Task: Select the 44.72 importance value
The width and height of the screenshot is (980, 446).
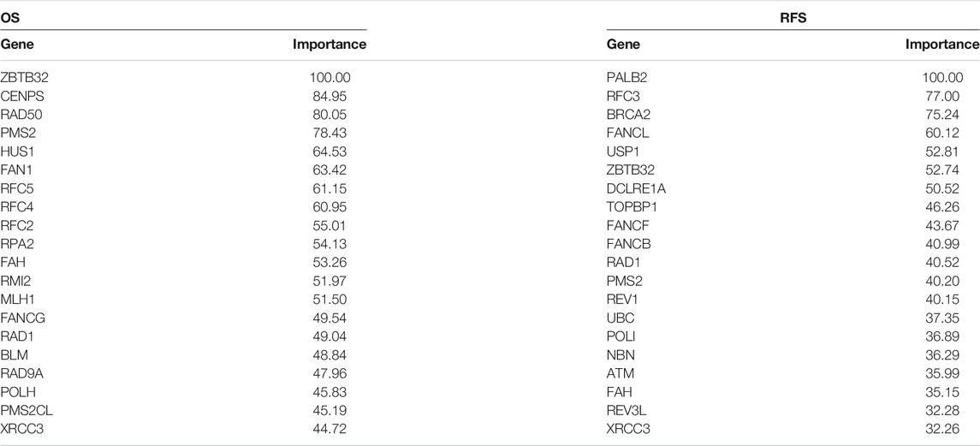Action: tap(330, 429)
